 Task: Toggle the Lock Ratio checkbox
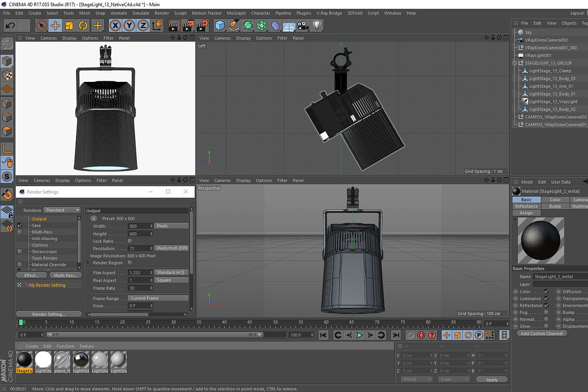130,241
